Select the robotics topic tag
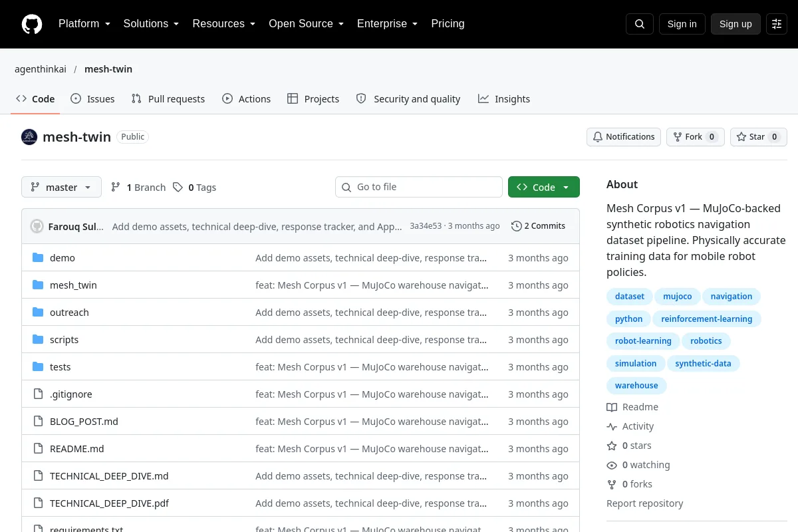The image size is (798, 532). pos(706,341)
